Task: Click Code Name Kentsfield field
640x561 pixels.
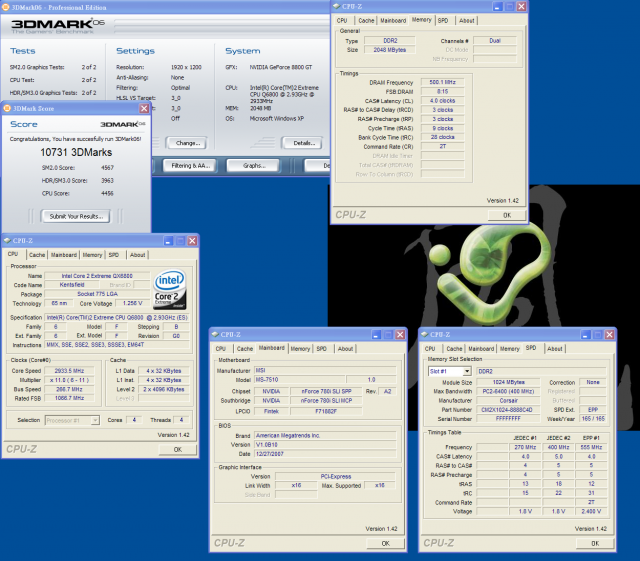Action: (x=72, y=285)
